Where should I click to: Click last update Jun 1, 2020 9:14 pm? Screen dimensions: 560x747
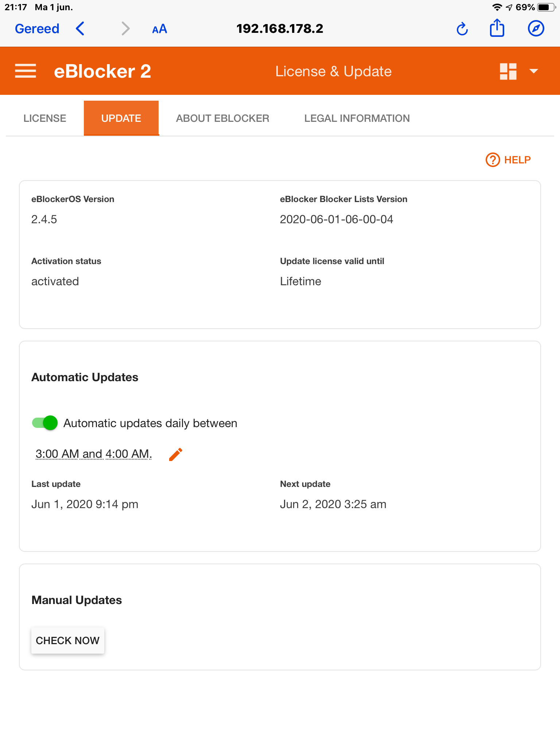[85, 504]
